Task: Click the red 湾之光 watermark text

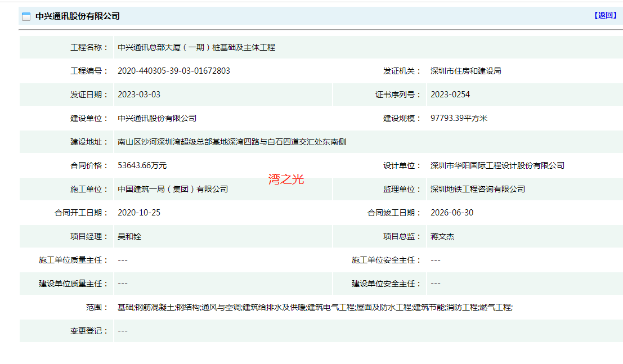Action: (286, 179)
